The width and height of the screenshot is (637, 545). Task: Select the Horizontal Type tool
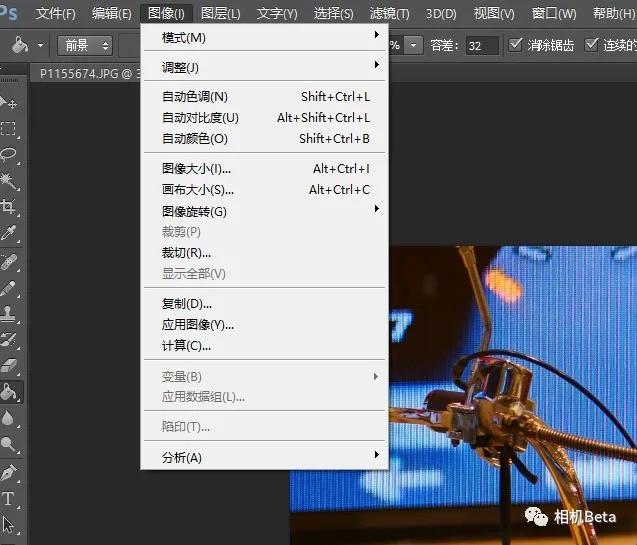[x=9, y=498]
